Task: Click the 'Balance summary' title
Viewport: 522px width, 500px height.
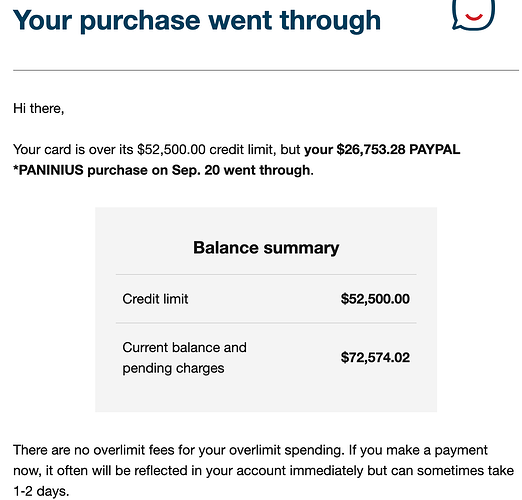Action: 266,248
